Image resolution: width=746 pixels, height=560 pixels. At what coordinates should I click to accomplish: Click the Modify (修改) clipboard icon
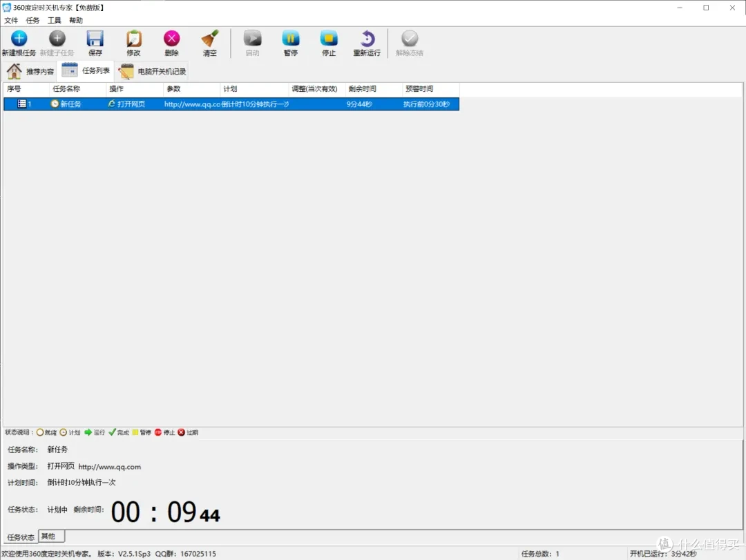(134, 39)
